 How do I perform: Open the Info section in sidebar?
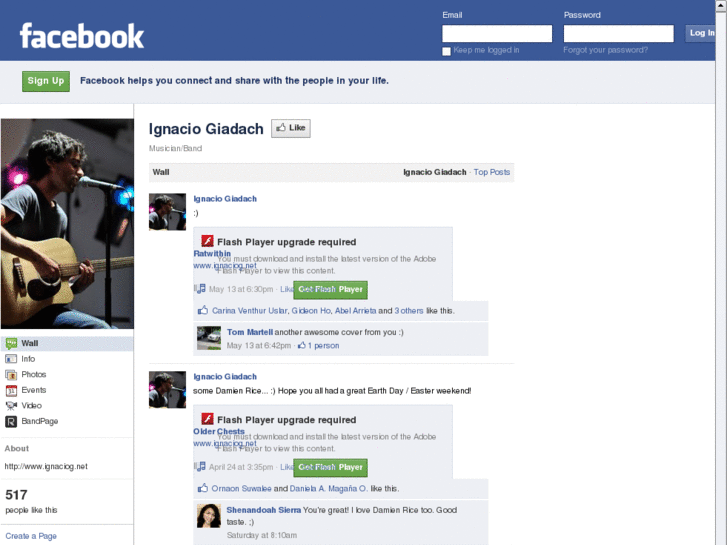[67, 359]
